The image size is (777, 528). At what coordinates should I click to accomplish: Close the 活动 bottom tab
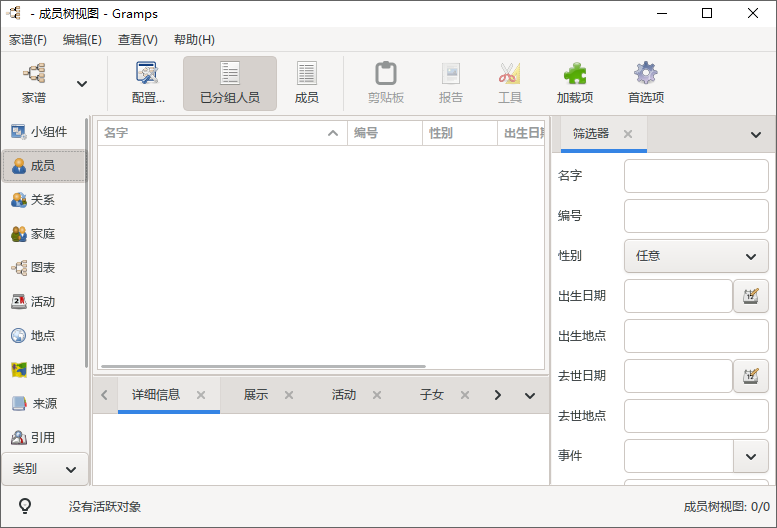(377, 395)
